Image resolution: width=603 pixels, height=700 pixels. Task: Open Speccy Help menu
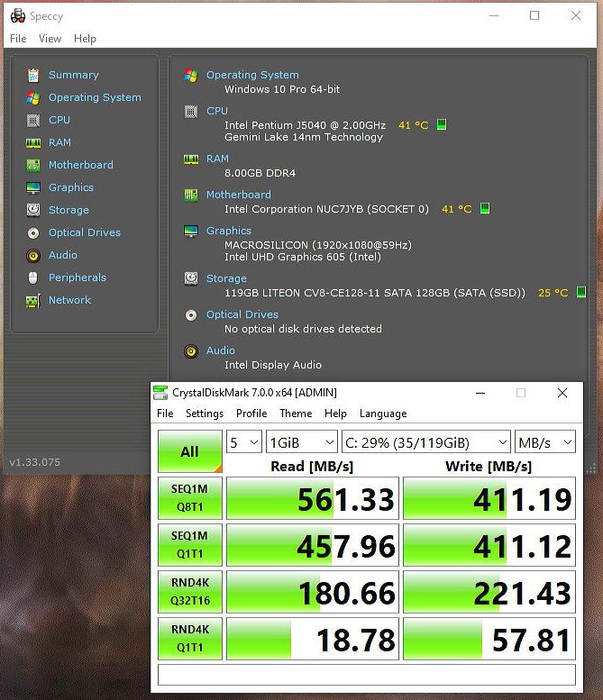coord(85,39)
